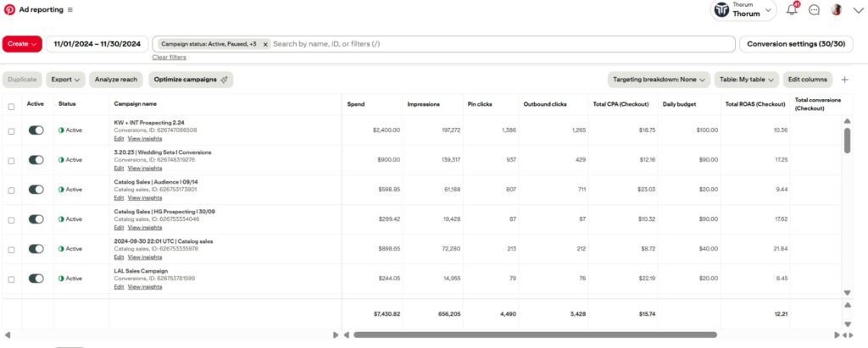Open the Create dropdown
The height and width of the screenshot is (348, 868).
pos(22,44)
